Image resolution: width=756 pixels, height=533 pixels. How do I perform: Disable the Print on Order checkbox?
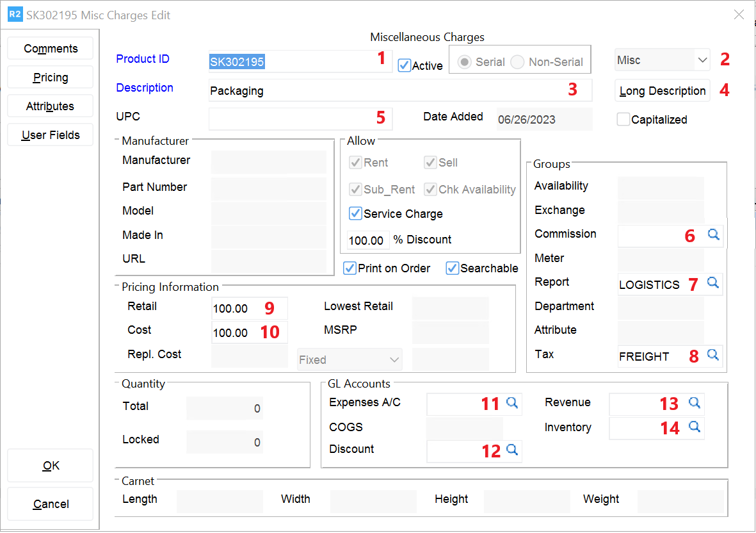350,268
